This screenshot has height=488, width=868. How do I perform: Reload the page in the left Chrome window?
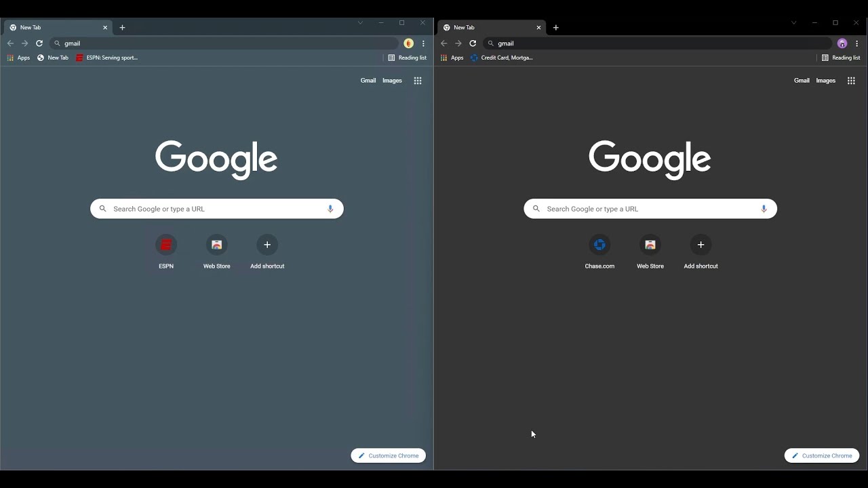coord(39,43)
